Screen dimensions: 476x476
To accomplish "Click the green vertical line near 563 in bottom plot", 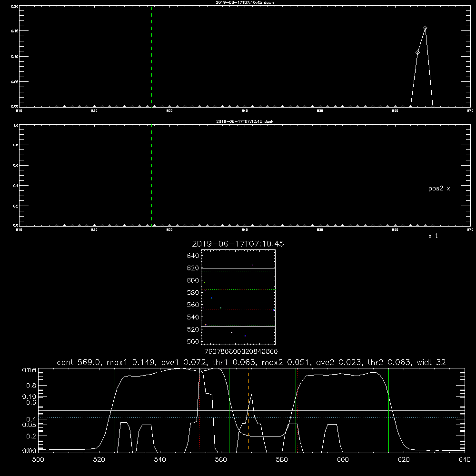I will [x=229, y=410].
